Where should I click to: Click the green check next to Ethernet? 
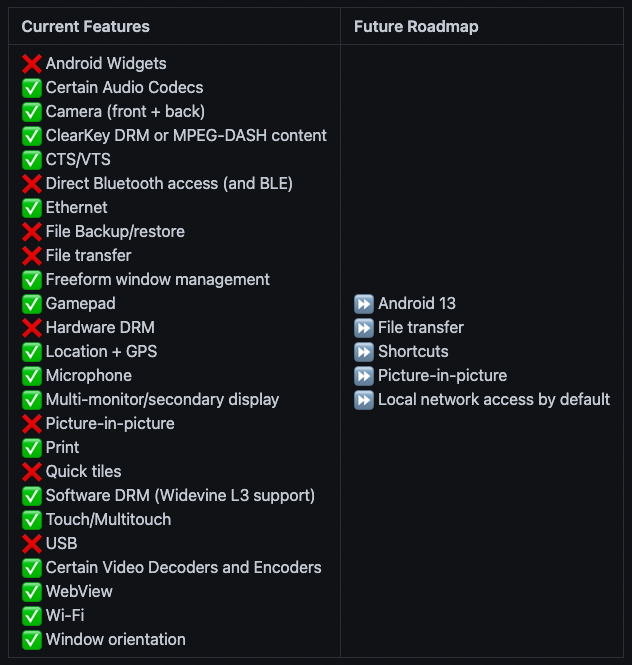(x=32, y=208)
